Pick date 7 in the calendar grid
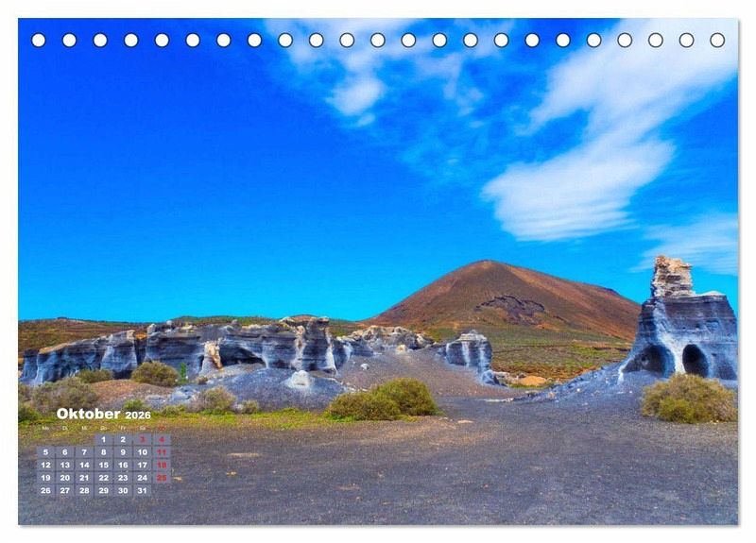This screenshot has height=543, width=756. click(x=84, y=452)
